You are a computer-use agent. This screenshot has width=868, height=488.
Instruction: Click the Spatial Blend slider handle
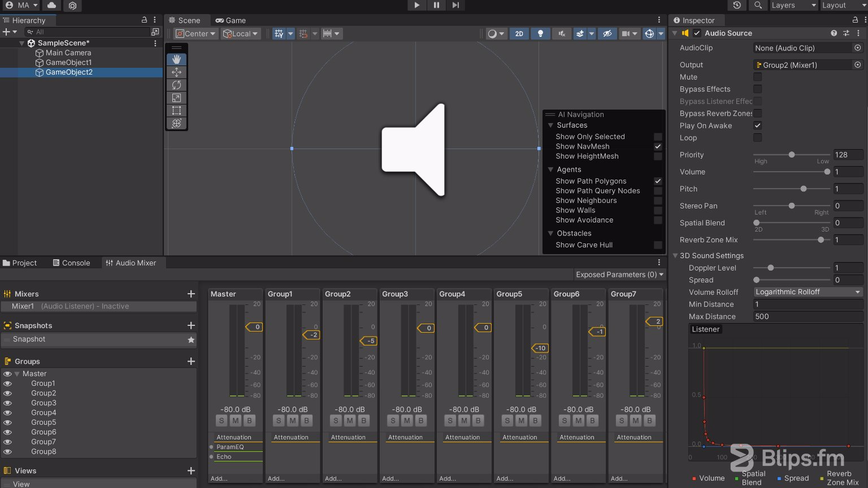tap(757, 223)
